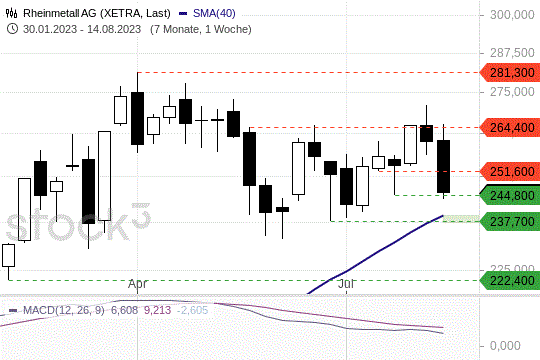540x360 pixels.
Task: Click the tall black candle at April high
Action: point(137,118)
